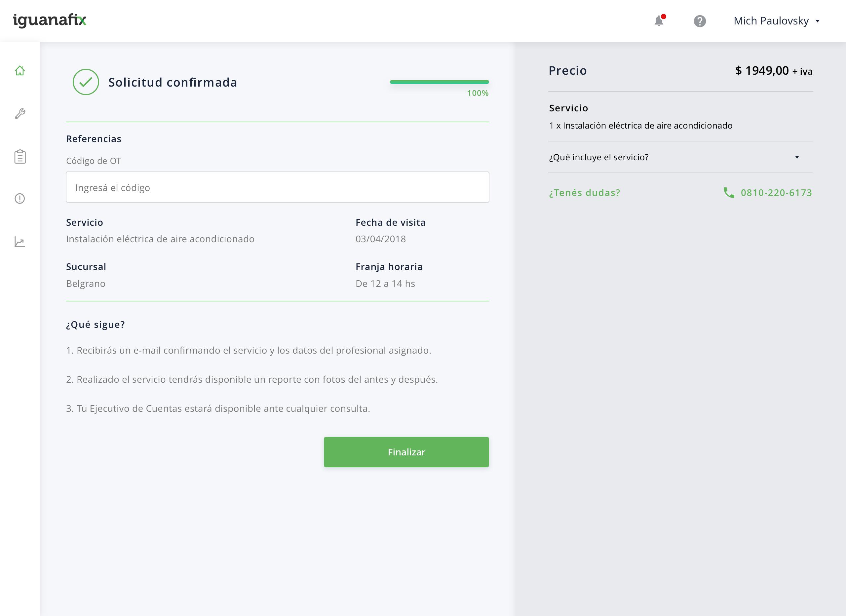This screenshot has width=846, height=616.
Task: Open the clipboard orders icon
Action: (20, 157)
